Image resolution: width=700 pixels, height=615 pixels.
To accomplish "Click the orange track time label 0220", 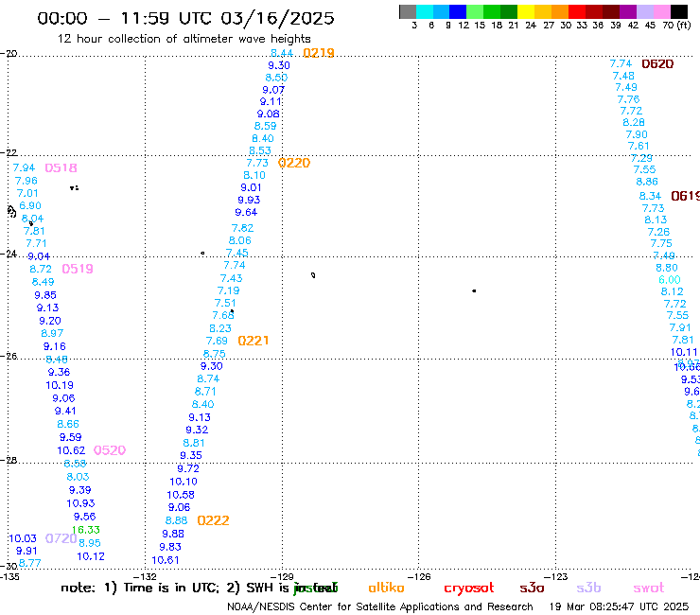I will tap(294, 163).
